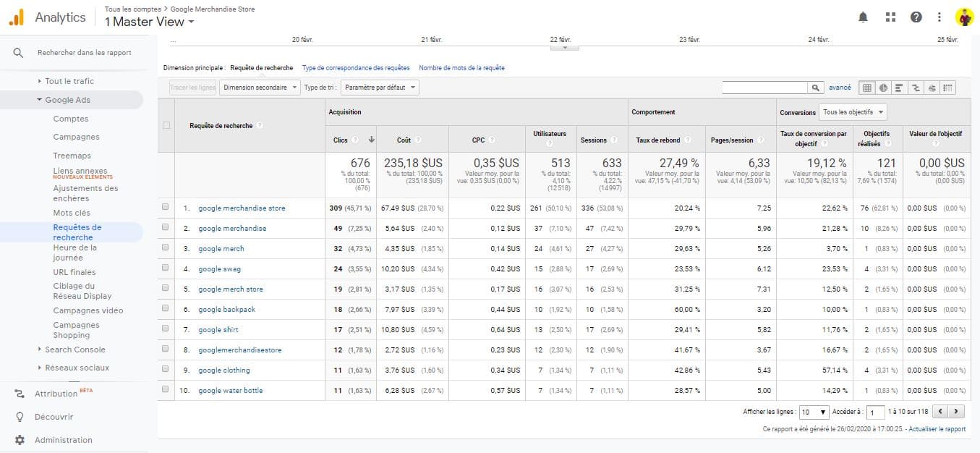Click help icon next to Clics

click(x=356, y=140)
